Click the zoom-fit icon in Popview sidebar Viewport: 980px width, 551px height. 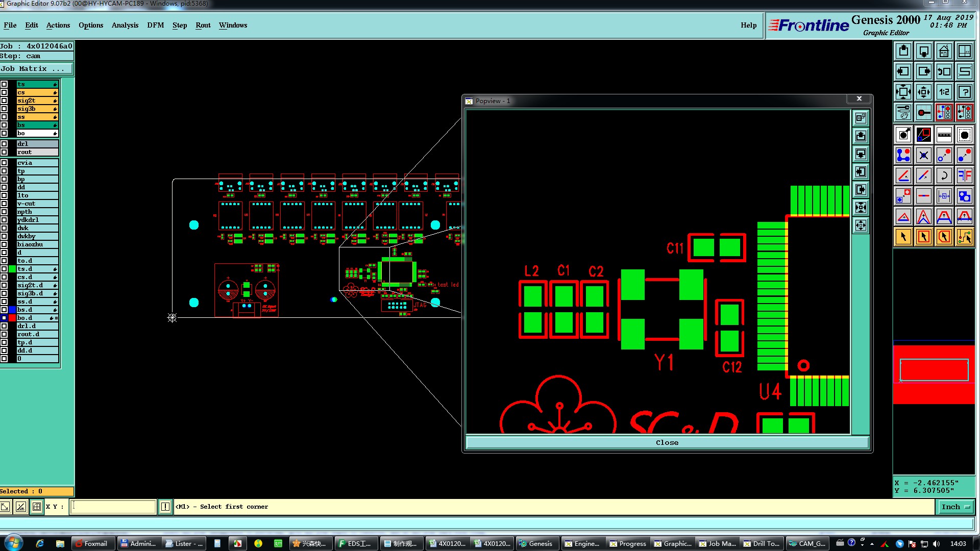click(x=861, y=207)
